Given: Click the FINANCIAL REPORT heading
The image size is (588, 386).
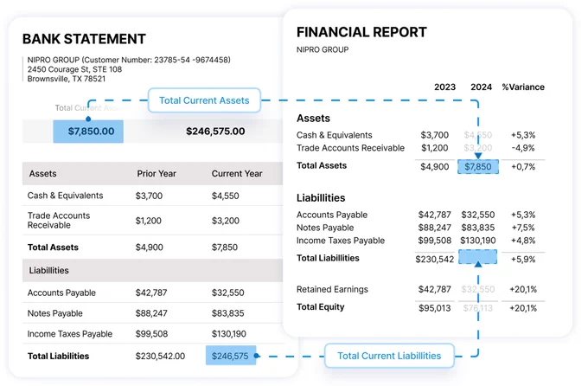Looking at the screenshot, I should 361,32.
